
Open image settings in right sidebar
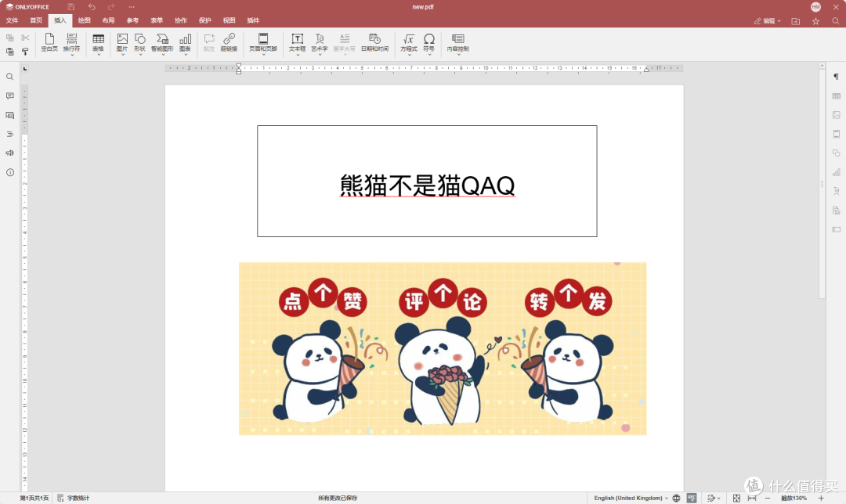[x=837, y=115]
